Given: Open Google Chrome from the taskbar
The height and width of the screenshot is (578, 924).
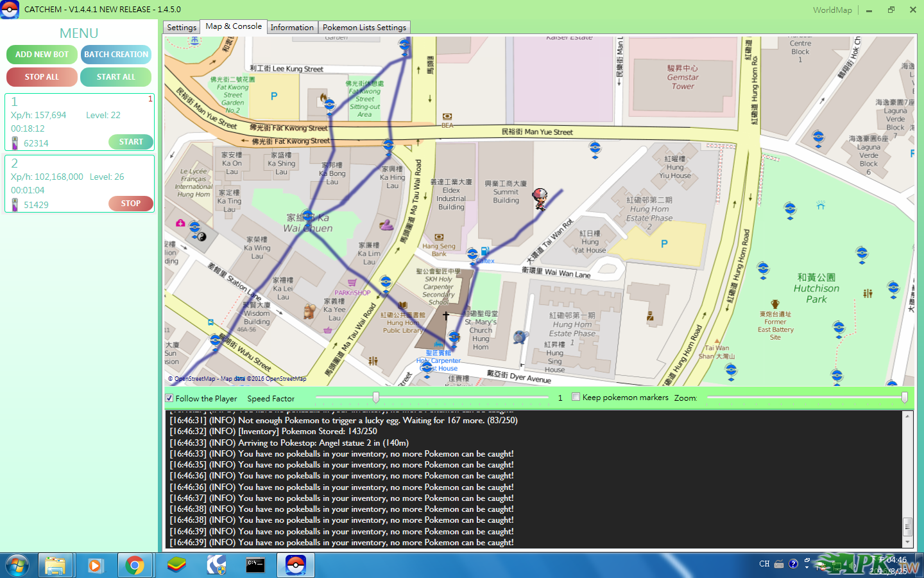Looking at the screenshot, I should click(135, 565).
